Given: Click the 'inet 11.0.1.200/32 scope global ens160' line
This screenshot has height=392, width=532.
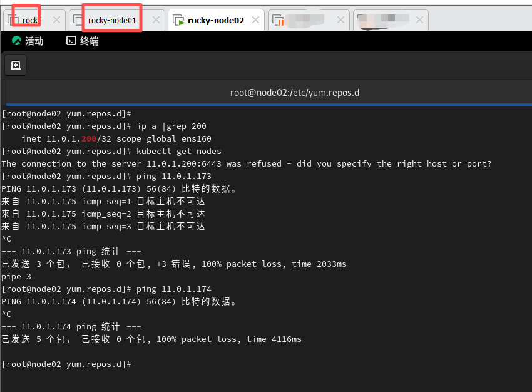Looking at the screenshot, I should click(x=116, y=139).
